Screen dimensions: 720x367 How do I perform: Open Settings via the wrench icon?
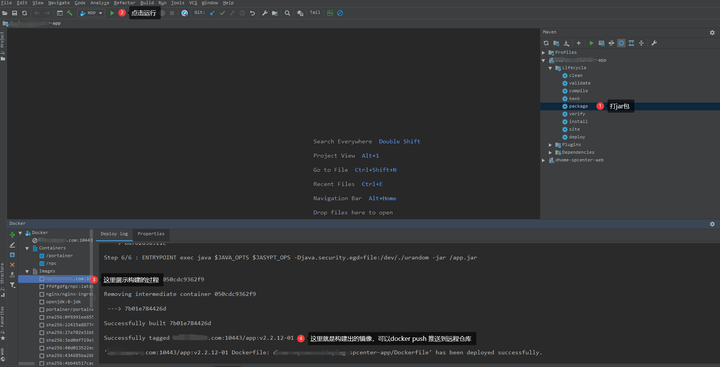(264, 13)
